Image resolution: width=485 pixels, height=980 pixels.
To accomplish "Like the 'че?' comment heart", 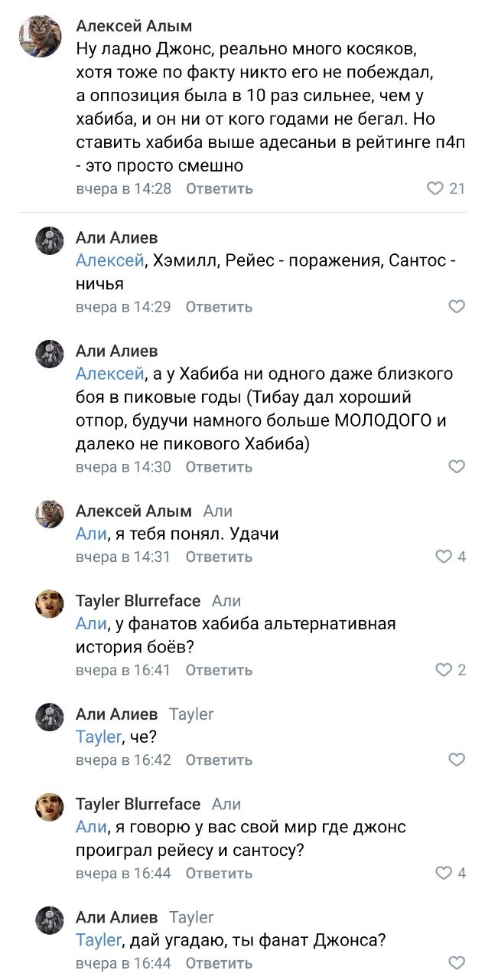I will [456, 760].
